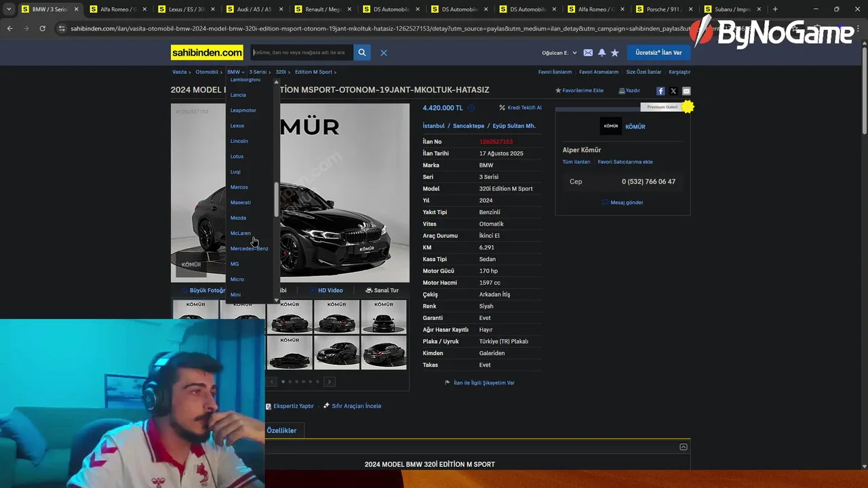The height and width of the screenshot is (488, 868).
Task: Open front-view car thumbnail in gallery
Action: (384, 317)
